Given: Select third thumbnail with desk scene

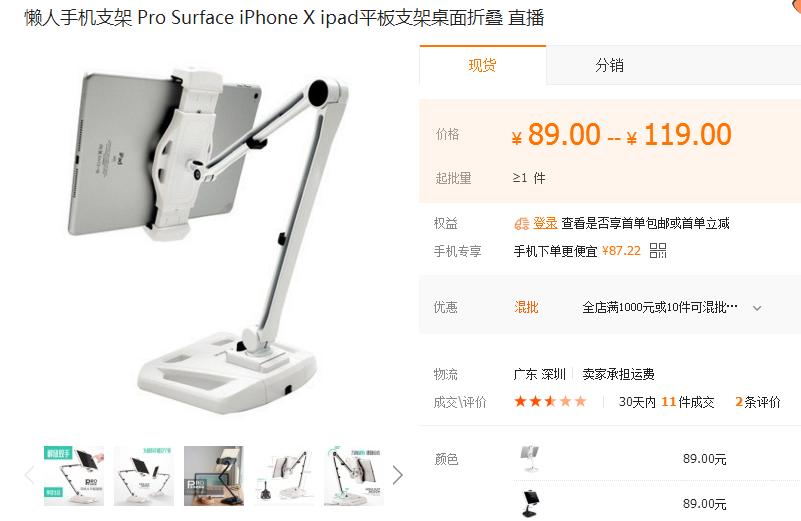Looking at the screenshot, I should point(214,476).
